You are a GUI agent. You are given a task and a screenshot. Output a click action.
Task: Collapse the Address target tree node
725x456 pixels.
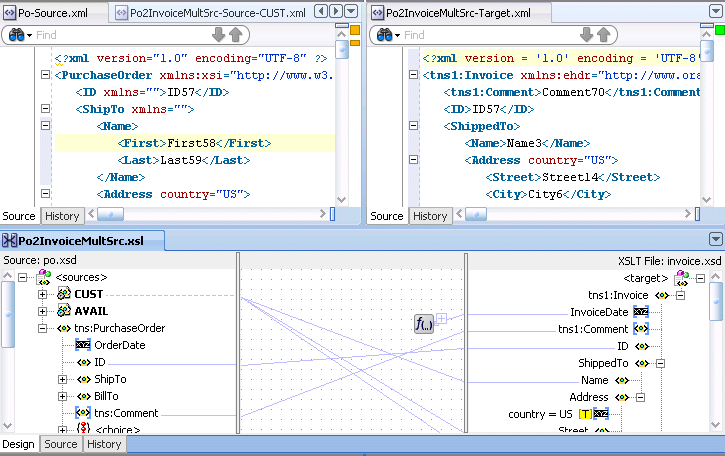640,397
